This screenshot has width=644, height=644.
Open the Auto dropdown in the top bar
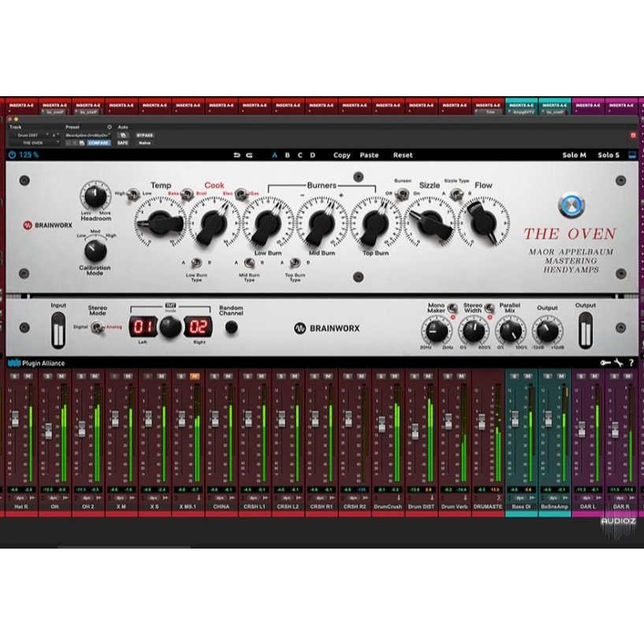point(122,127)
